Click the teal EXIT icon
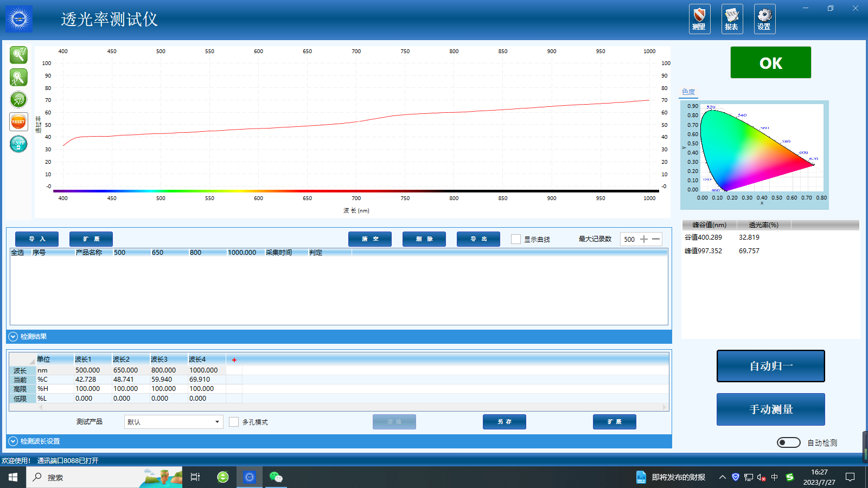The image size is (868, 488). (x=18, y=144)
